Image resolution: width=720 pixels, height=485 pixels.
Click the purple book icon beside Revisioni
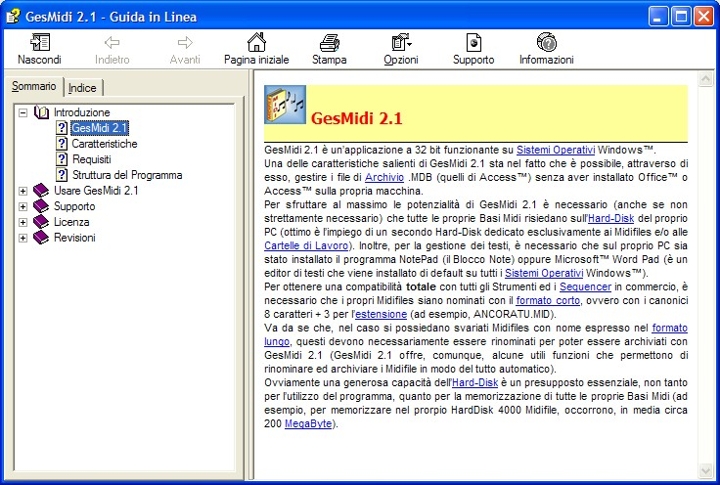(x=41, y=237)
